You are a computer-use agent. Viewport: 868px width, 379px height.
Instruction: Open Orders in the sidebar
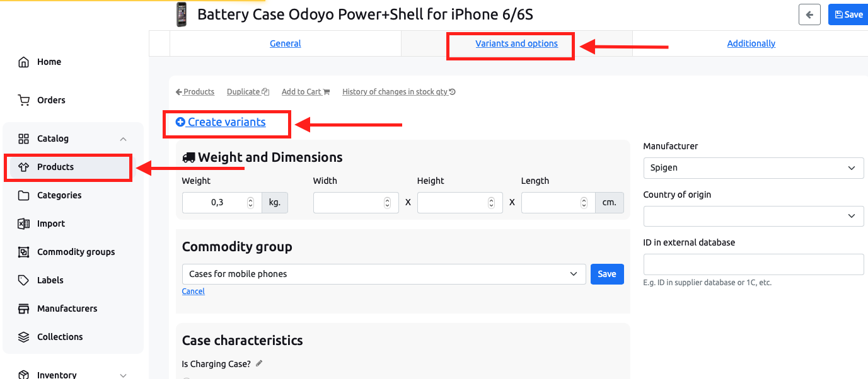(x=51, y=100)
